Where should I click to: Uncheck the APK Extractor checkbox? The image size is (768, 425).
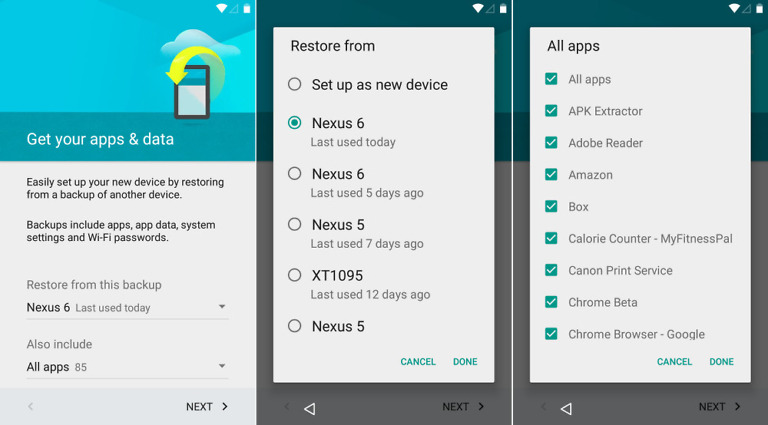click(x=551, y=111)
